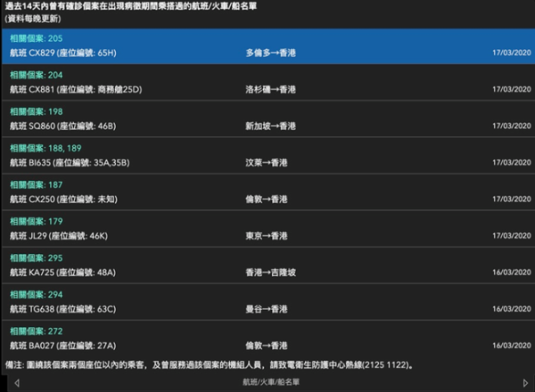Select flight TG638 Bangkok row

(x=267, y=309)
